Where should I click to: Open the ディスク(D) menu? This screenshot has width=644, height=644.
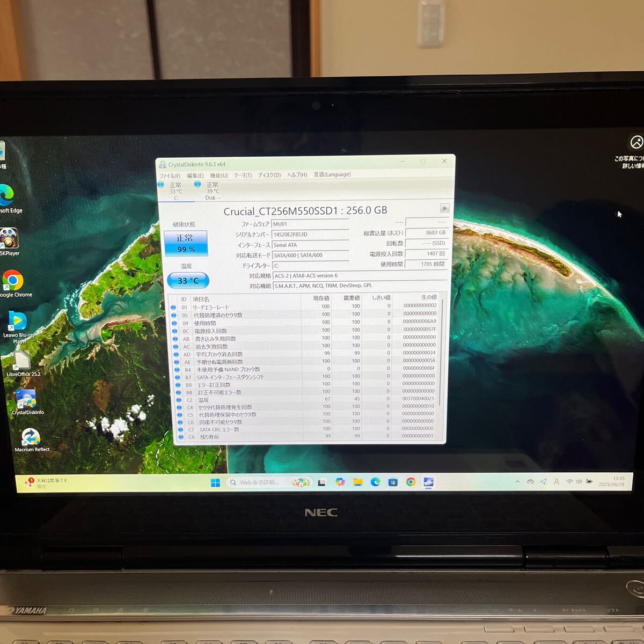(x=269, y=175)
